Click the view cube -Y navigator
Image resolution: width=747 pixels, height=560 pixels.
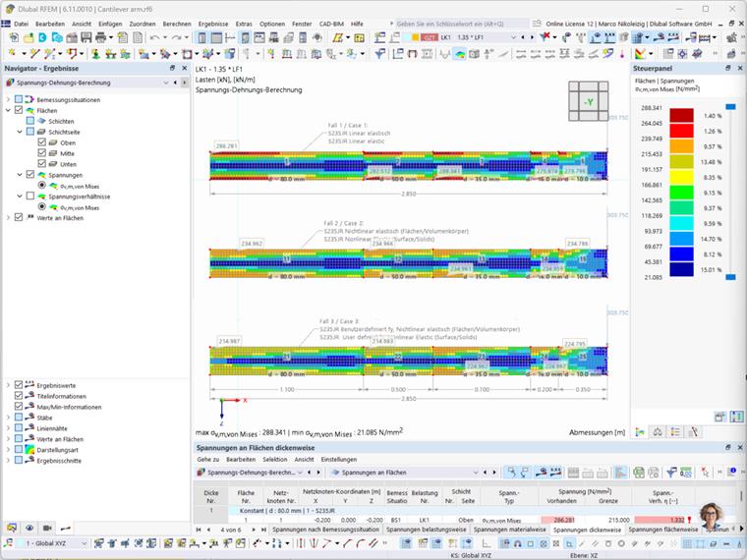[x=589, y=101]
